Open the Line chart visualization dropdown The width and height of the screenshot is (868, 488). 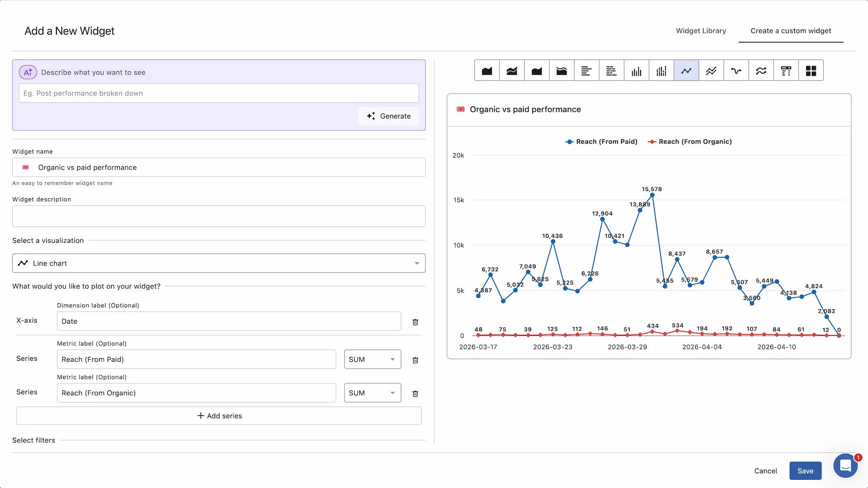coord(219,263)
